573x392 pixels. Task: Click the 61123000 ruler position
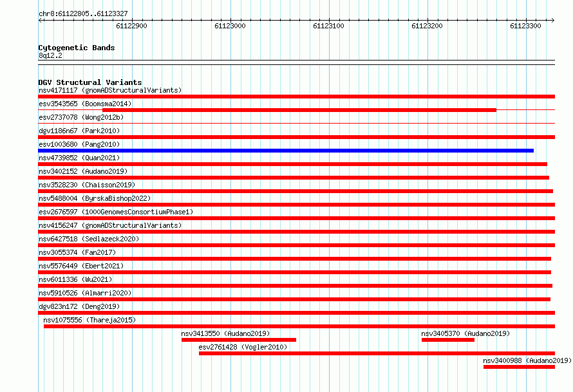(230, 26)
